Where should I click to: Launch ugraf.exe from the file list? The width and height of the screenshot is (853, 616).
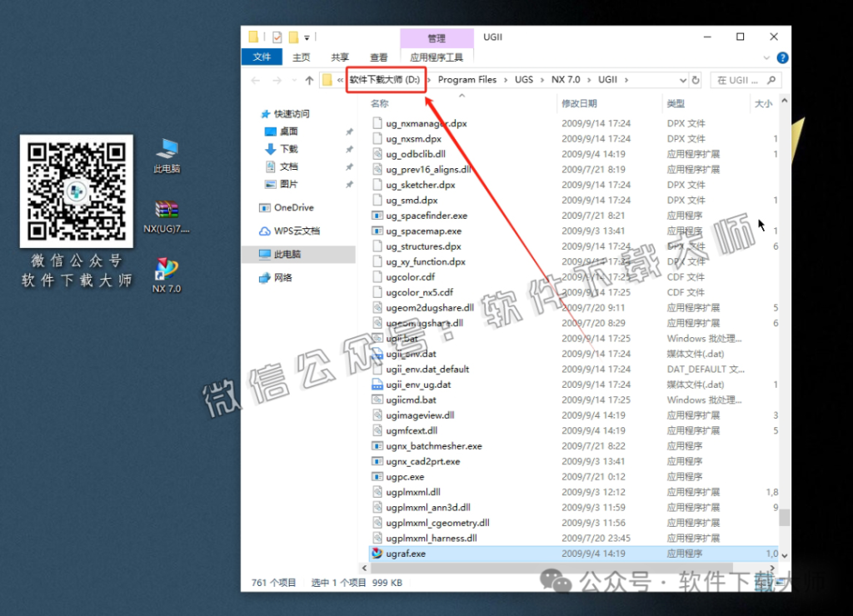pos(408,553)
